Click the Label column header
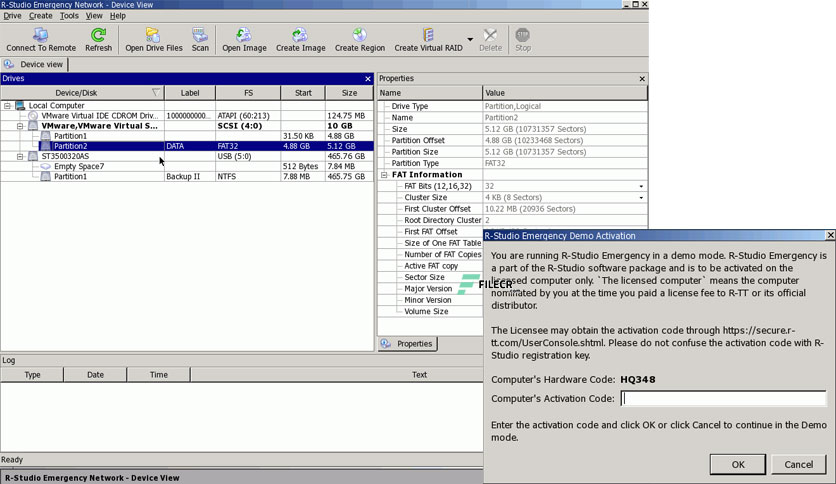836x484 pixels. click(x=190, y=93)
